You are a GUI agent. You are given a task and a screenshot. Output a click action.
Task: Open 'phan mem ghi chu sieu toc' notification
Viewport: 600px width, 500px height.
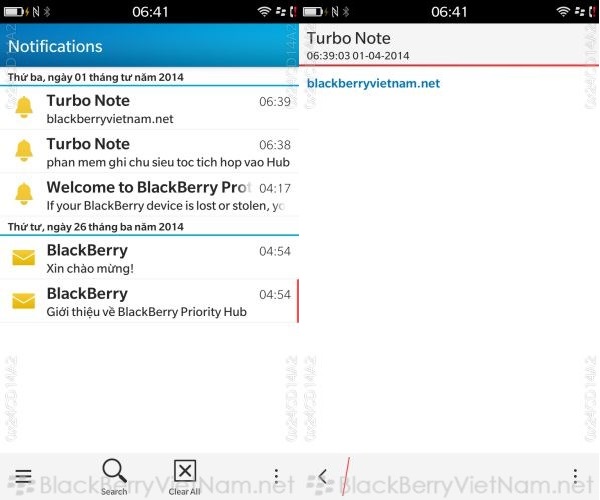point(149,151)
